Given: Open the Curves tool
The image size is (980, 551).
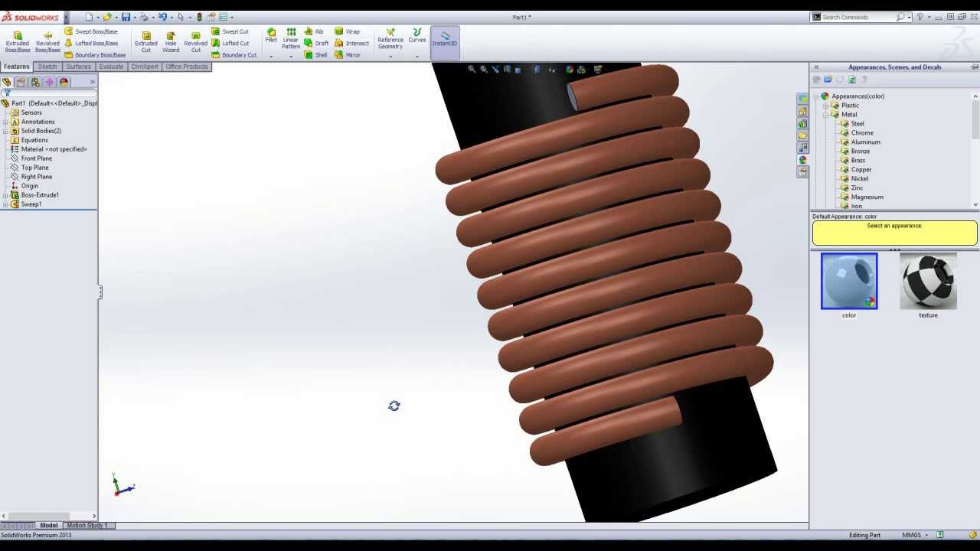Looking at the screenshot, I should (417, 36).
